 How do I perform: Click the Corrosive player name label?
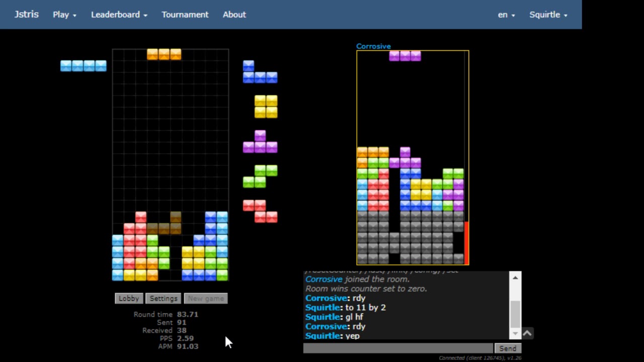click(373, 46)
